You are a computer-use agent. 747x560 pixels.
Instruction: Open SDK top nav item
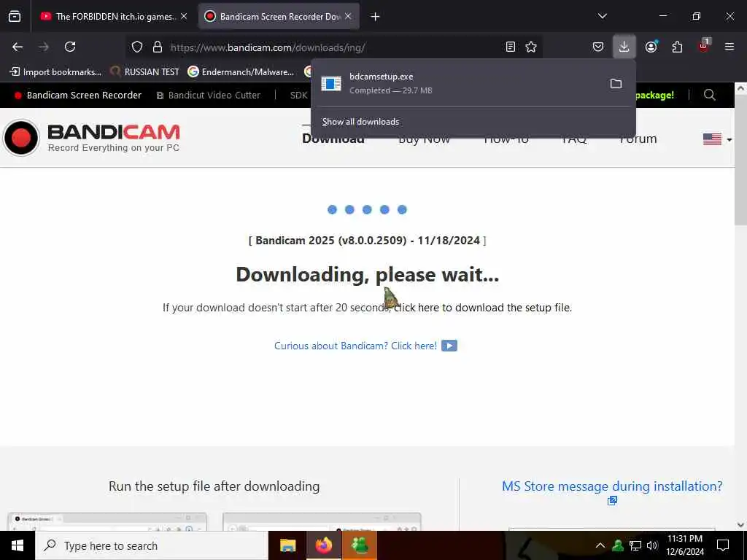298,96
